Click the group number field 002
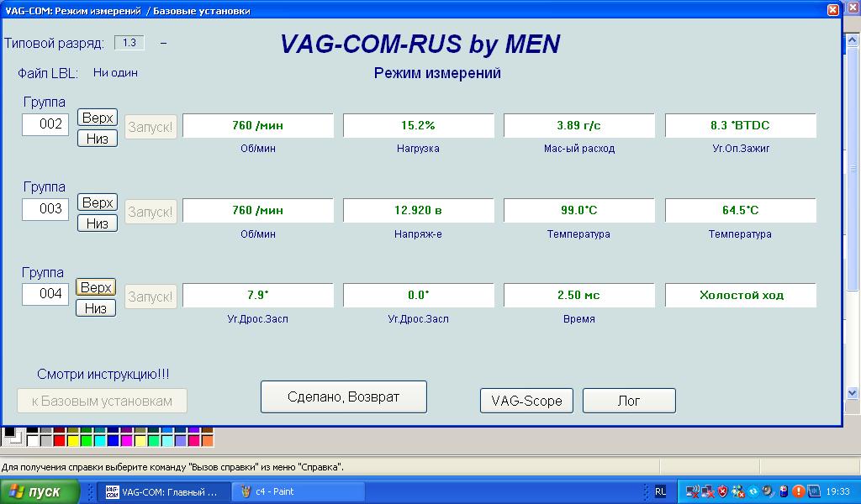Viewport: 861px width, 504px height. tap(45, 124)
